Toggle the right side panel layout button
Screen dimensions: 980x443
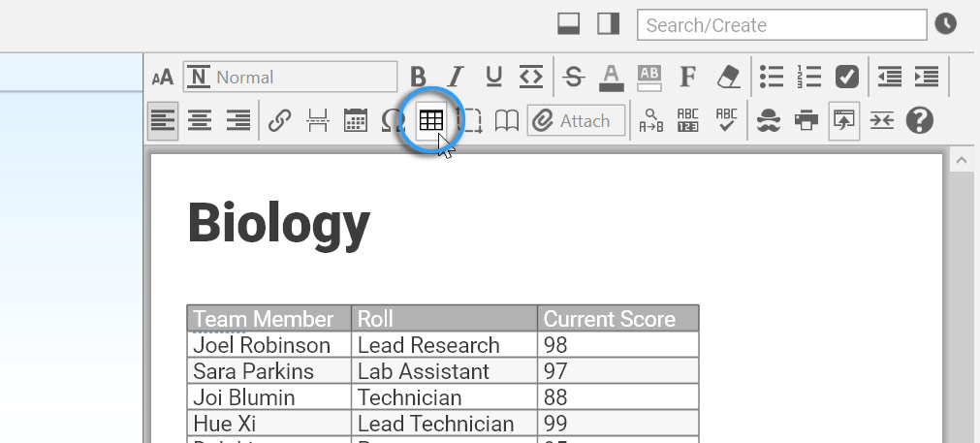608,24
